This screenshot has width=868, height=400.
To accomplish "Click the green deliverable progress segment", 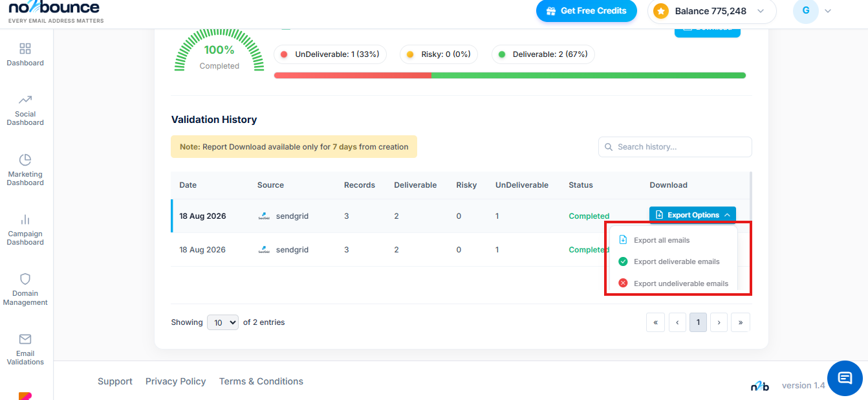I will [589, 75].
